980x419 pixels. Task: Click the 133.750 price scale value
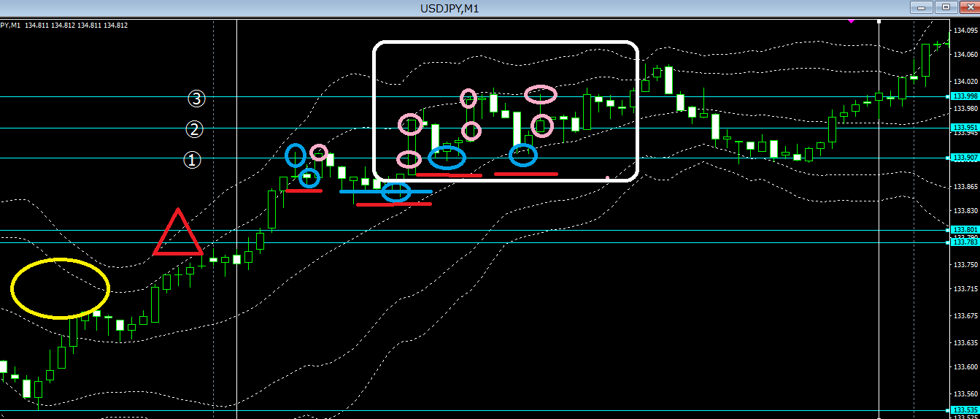pyautogui.click(x=966, y=264)
